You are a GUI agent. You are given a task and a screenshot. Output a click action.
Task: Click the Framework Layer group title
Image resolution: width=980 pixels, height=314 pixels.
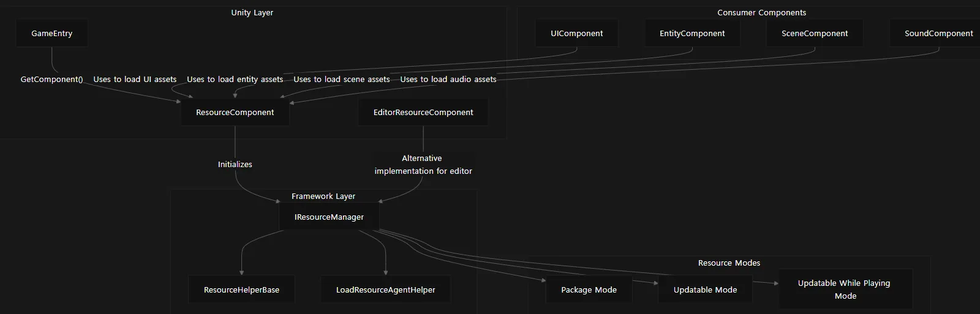[x=323, y=196]
